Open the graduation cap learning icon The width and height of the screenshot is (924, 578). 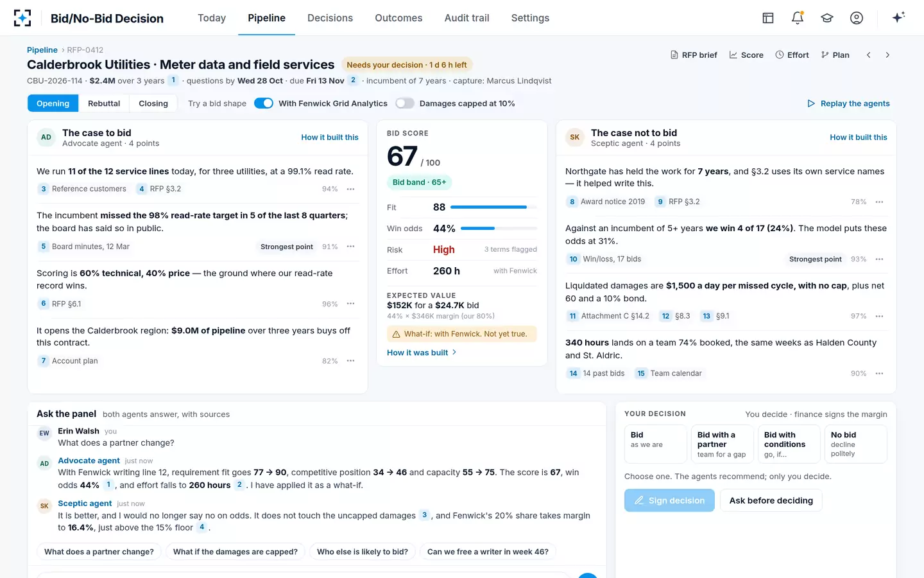827,18
